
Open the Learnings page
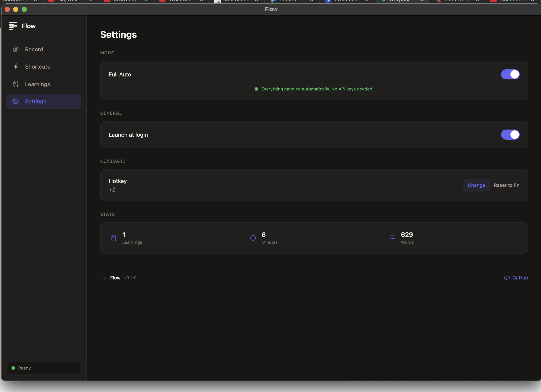pos(37,84)
